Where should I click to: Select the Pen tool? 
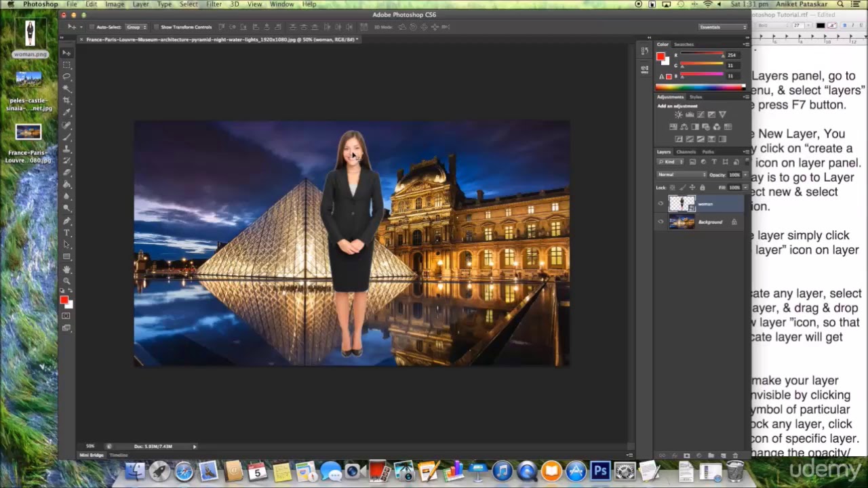tap(66, 220)
